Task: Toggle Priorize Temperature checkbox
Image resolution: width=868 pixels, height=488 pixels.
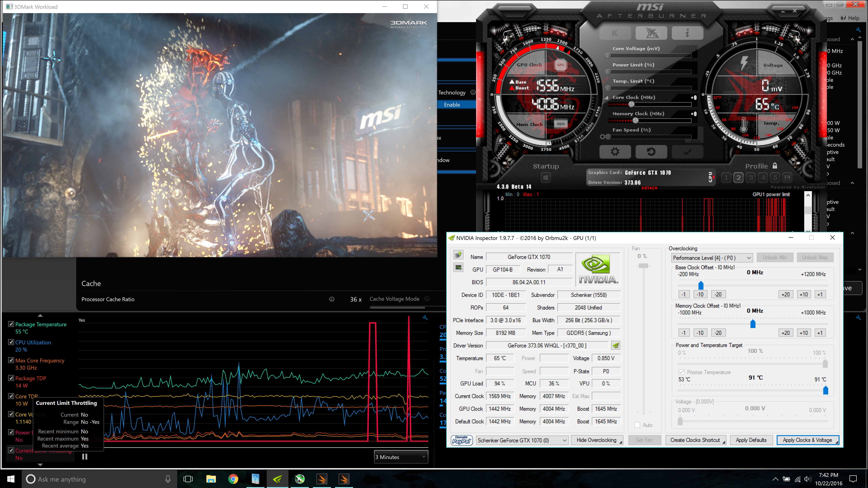Action: [681, 372]
